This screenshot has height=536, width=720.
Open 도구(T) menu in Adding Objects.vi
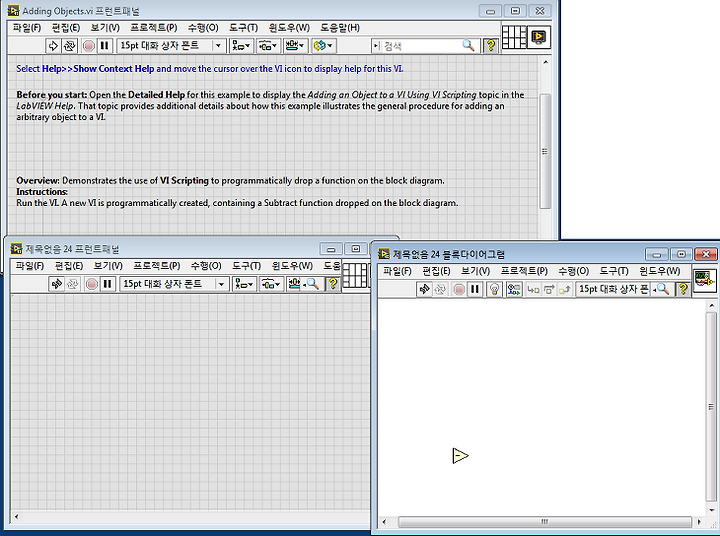(x=243, y=28)
